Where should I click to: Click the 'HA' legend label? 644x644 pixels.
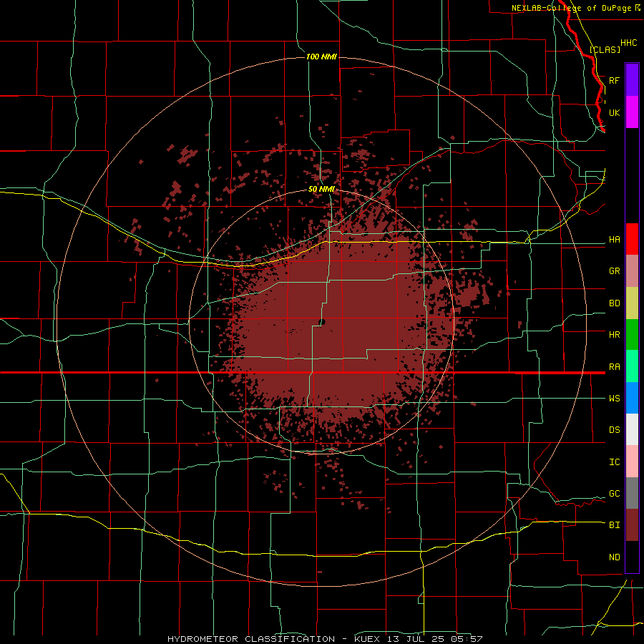[x=614, y=240]
